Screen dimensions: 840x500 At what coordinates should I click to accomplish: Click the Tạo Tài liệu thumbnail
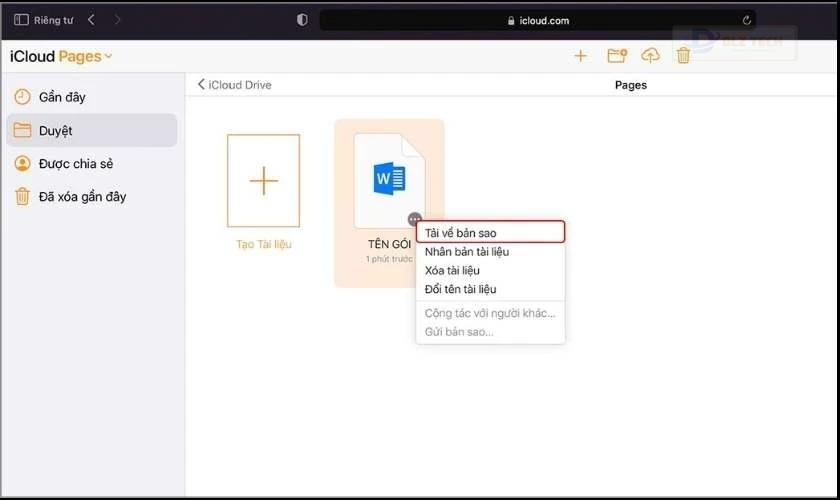pos(263,181)
